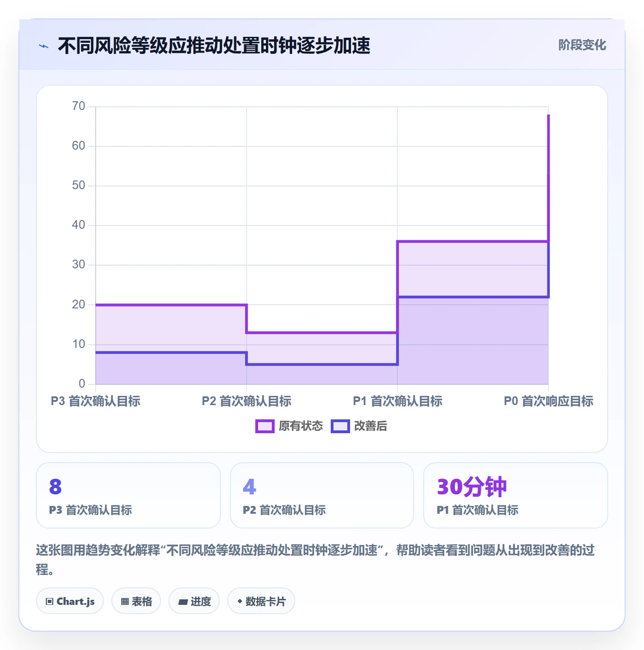Screen dimensions: 644x650
Task: Open the card showing 8 for P3 首次确认目标
Action: click(128, 495)
